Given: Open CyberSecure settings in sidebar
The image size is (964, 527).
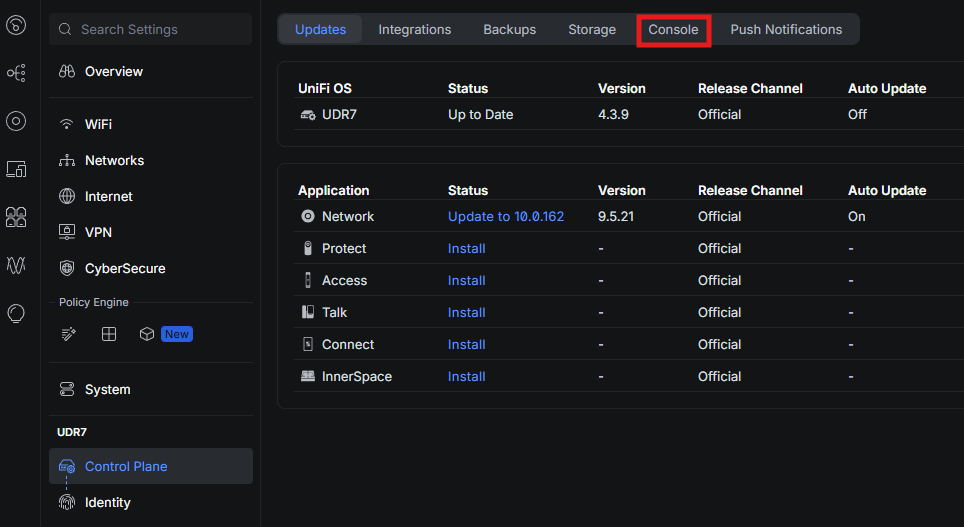Looking at the screenshot, I should click(x=124, y=268).
